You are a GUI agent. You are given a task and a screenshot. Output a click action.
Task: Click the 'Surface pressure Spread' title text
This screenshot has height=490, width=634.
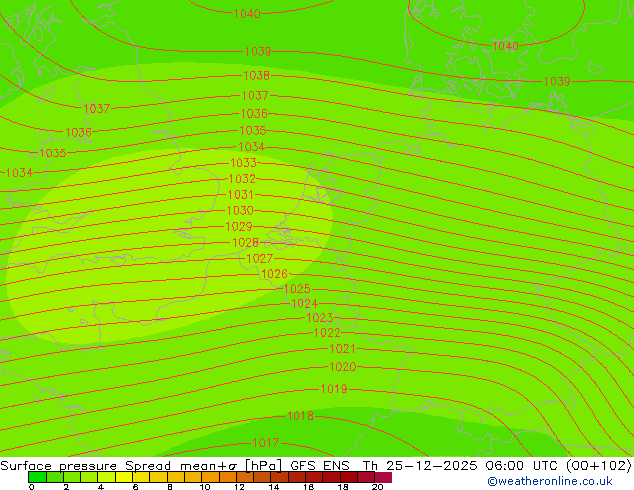point(85,466)
